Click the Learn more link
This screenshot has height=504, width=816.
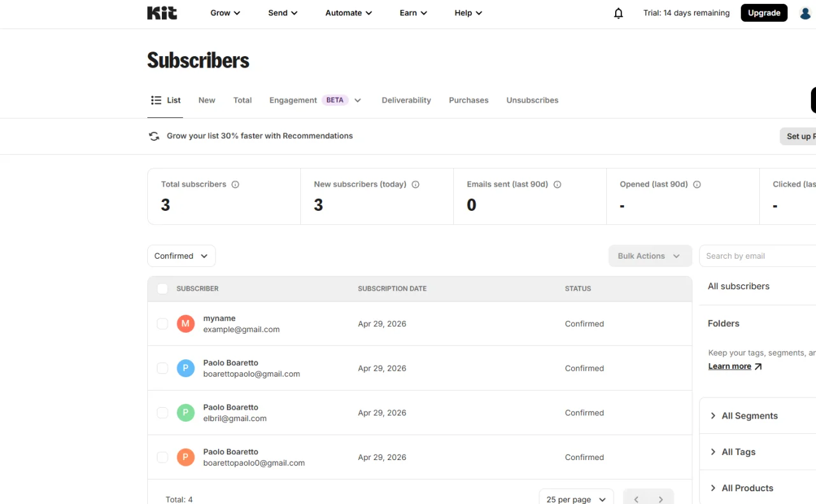pyautogui.click(x=729, y=366)
